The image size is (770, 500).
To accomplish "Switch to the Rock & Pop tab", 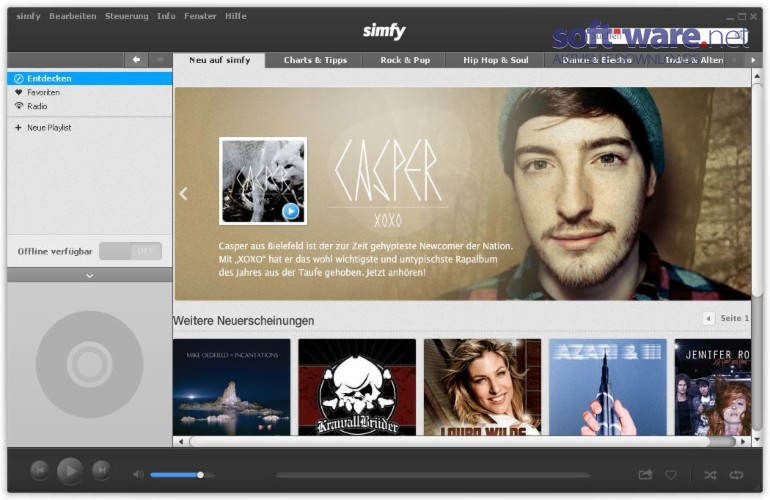I will pos(405,60).
